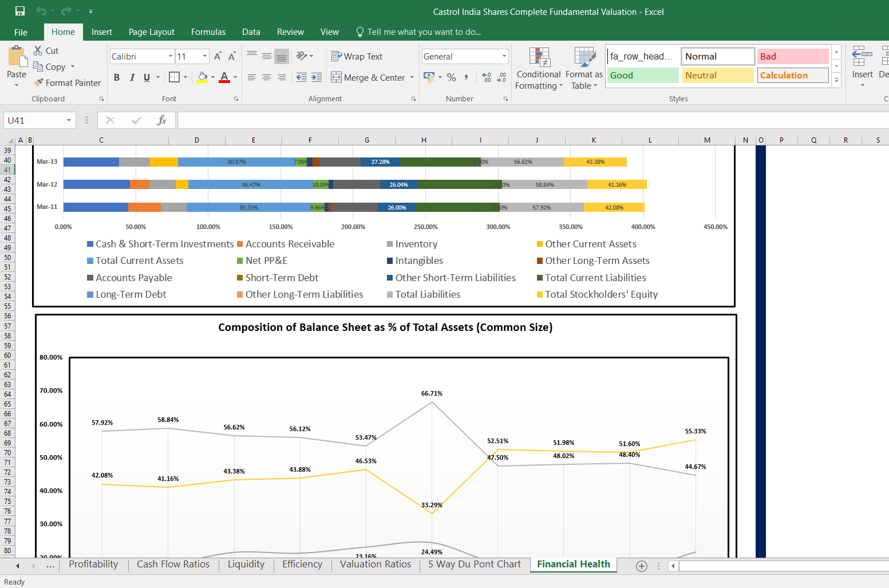Switch to Formulas ribbon tab

coord(208,32)
